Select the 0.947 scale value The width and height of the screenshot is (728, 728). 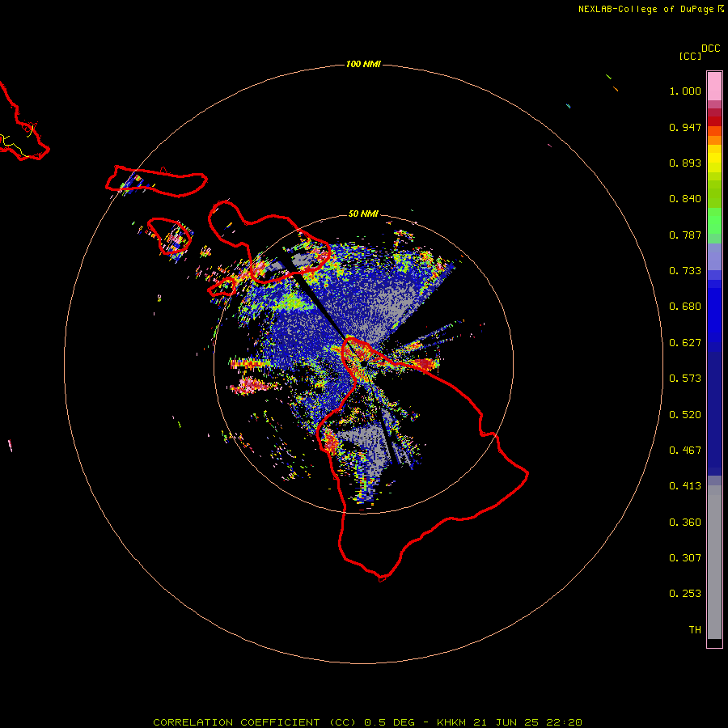click(x=685, y=127)
